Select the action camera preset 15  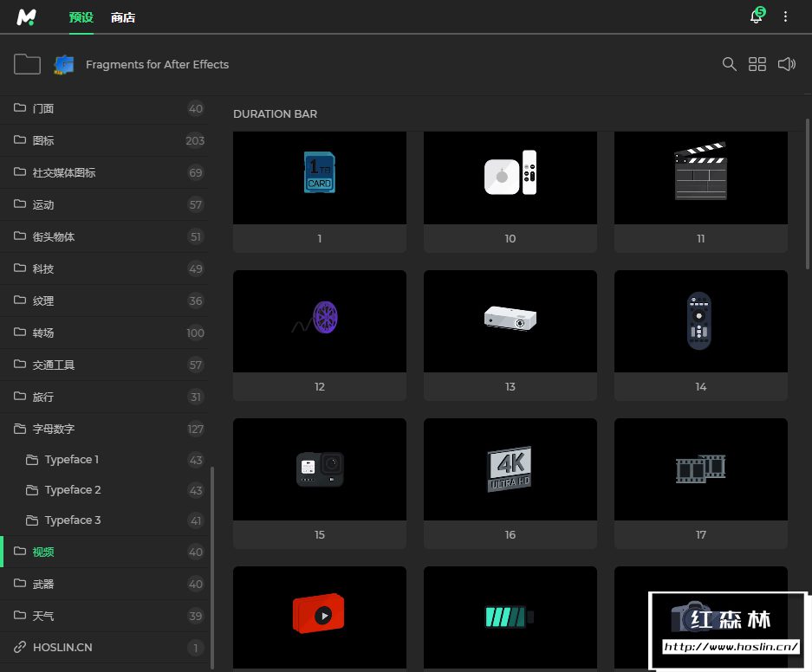click(x=319, y=469)
